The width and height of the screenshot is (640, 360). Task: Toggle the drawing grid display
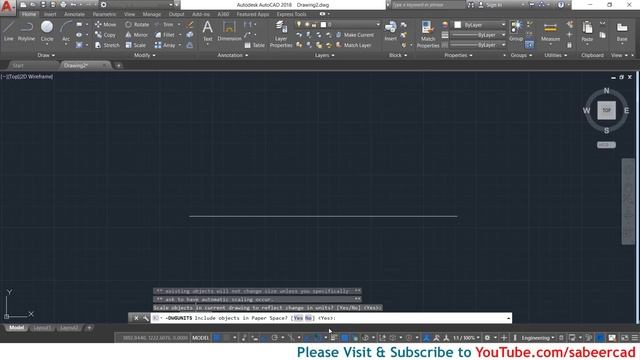coord(217,338)
